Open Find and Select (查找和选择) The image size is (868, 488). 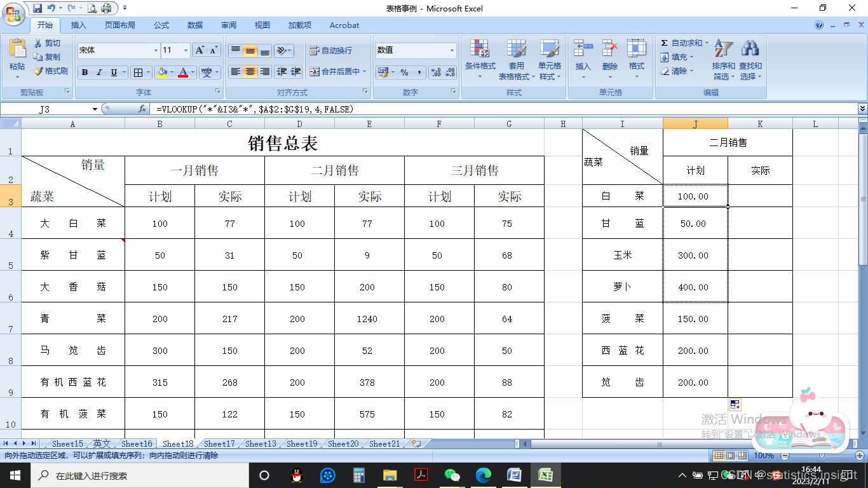click(x=750, y=60)
